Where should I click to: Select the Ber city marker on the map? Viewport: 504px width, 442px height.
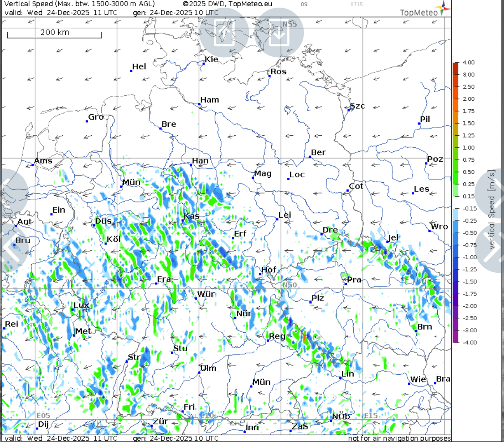coord(310,157)
